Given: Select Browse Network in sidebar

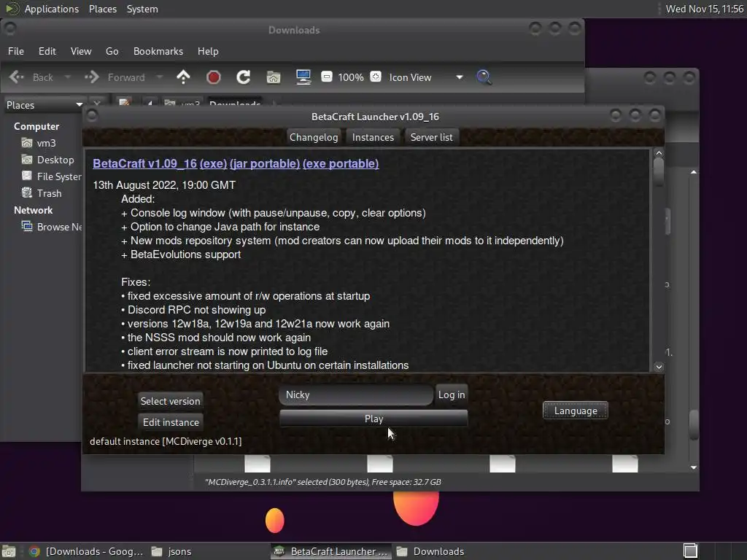Looking at the screenshot, I should pos(52,227).
